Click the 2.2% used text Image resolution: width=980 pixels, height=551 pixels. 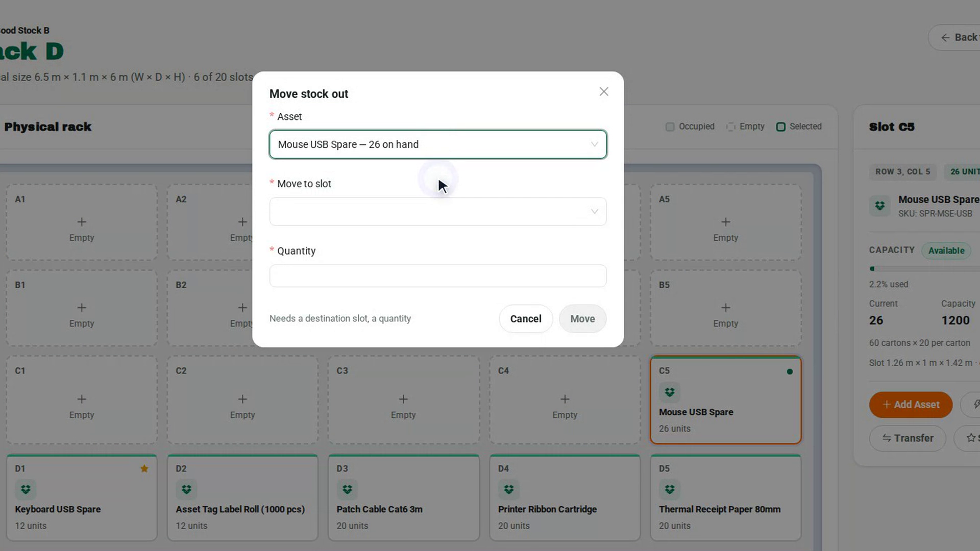(889, 284)
